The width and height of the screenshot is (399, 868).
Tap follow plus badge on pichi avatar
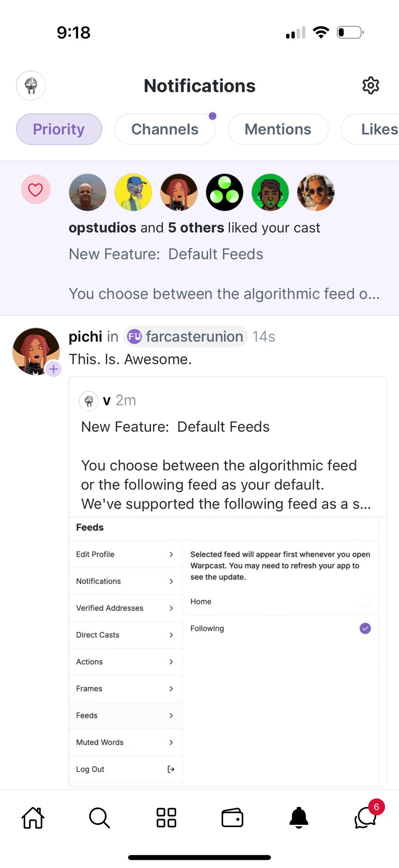53,369
